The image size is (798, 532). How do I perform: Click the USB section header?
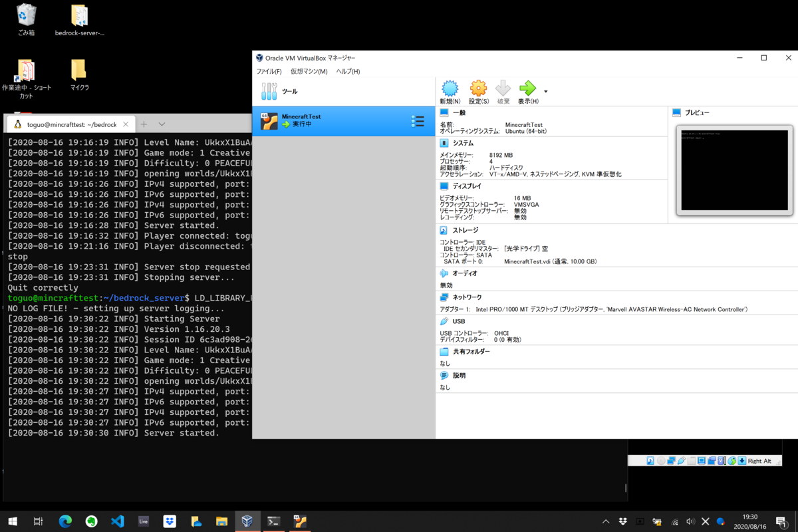459,321
